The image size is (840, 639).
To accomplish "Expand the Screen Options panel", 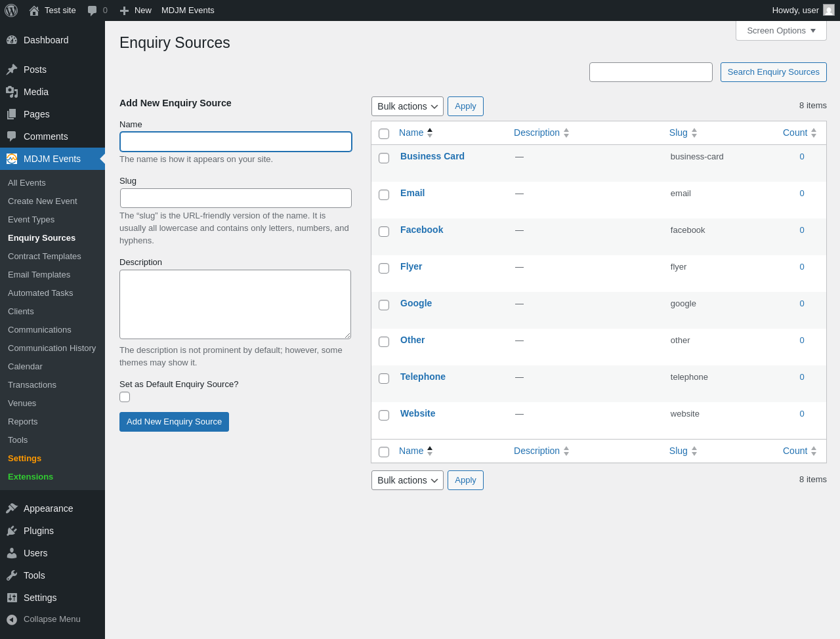I will 781,31.
